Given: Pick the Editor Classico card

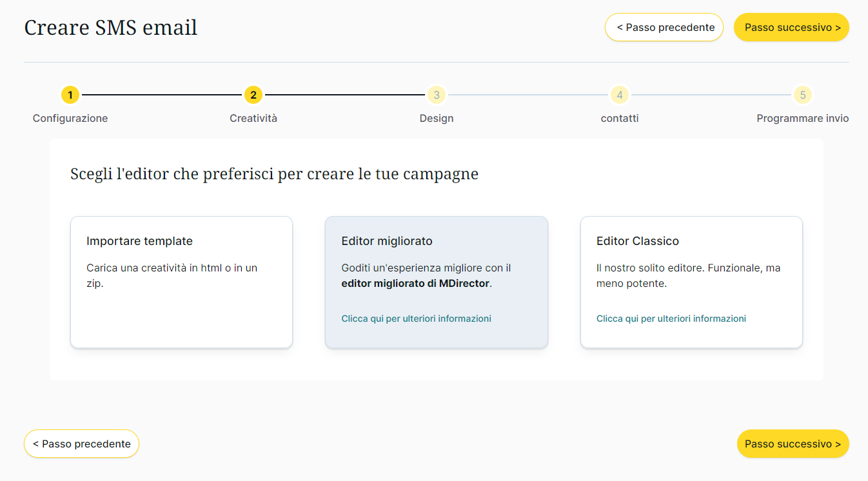Looking at the screenshot, I should pos(691,282).
